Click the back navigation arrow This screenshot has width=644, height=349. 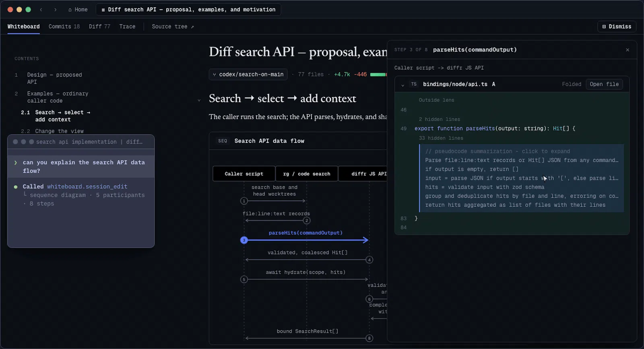point(41,10)
